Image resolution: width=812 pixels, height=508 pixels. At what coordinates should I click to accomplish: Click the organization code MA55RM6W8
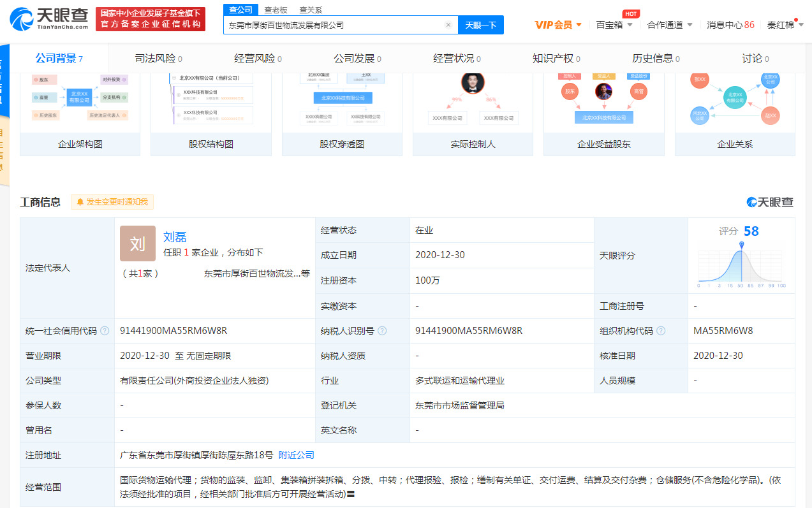[x=723, y=331]
